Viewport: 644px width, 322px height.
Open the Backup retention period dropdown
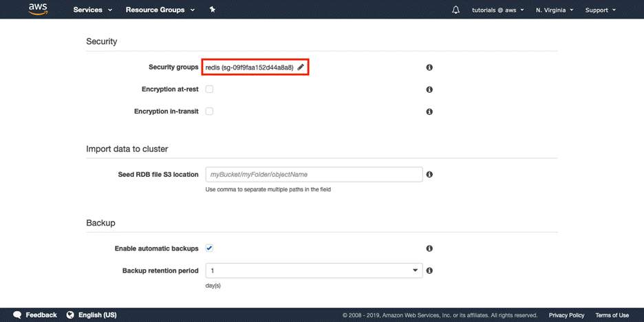coord(314,270)
